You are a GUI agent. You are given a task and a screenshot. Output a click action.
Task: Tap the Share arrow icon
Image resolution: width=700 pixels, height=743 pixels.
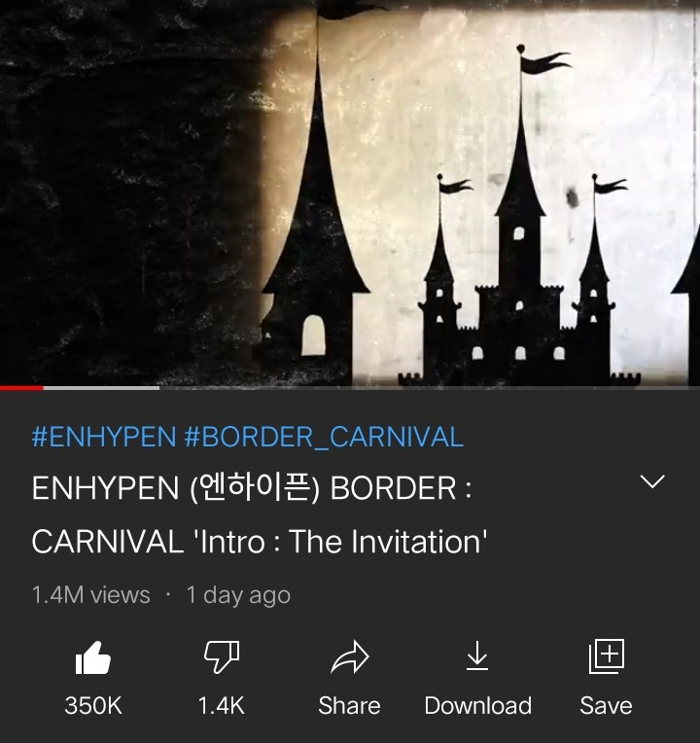(x=350, y=656)
